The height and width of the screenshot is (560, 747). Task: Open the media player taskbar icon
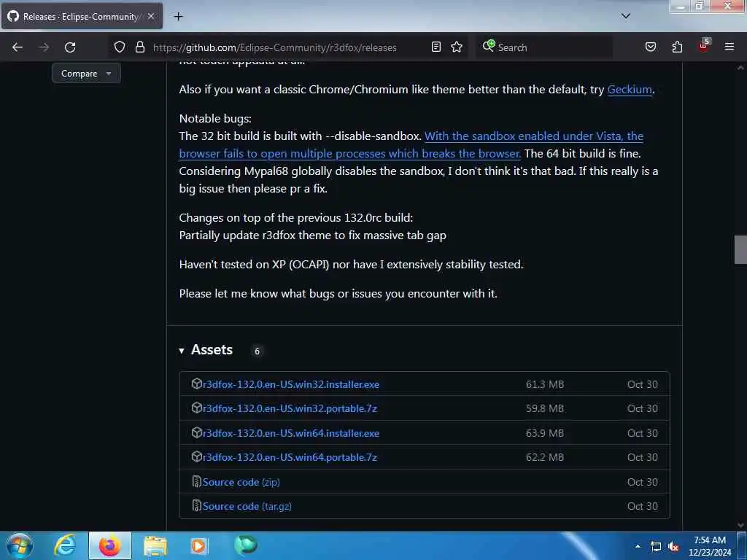pyautogui.click(x=200, y=545)
